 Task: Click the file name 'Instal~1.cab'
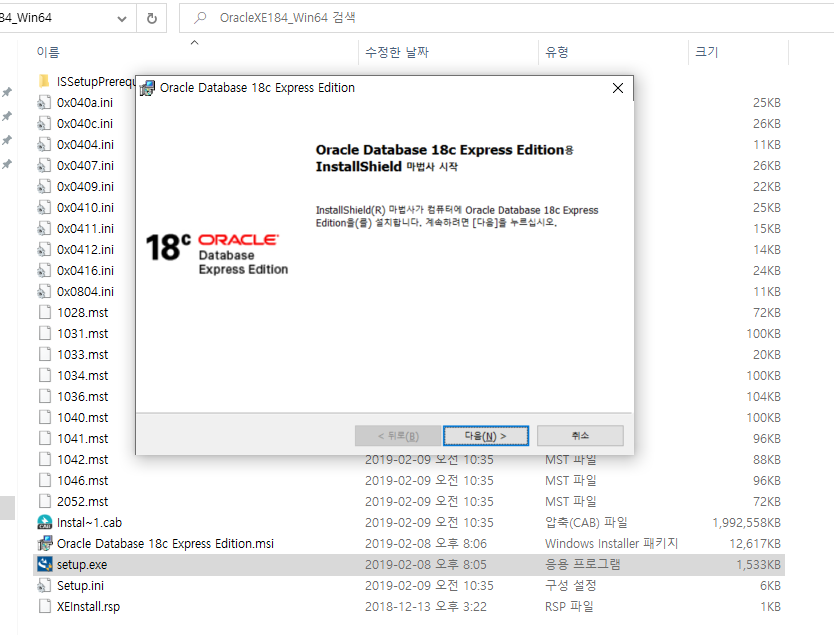[x=89, y=523]
